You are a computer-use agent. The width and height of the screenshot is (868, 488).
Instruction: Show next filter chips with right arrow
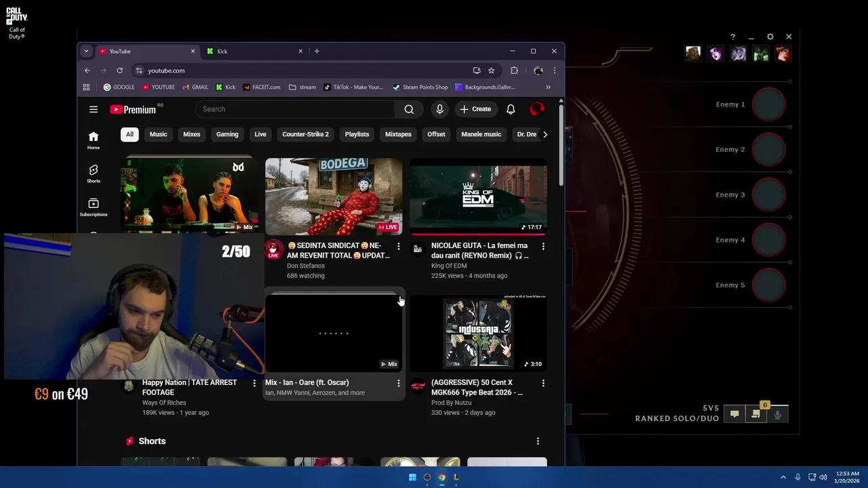(x=545, y=134)
